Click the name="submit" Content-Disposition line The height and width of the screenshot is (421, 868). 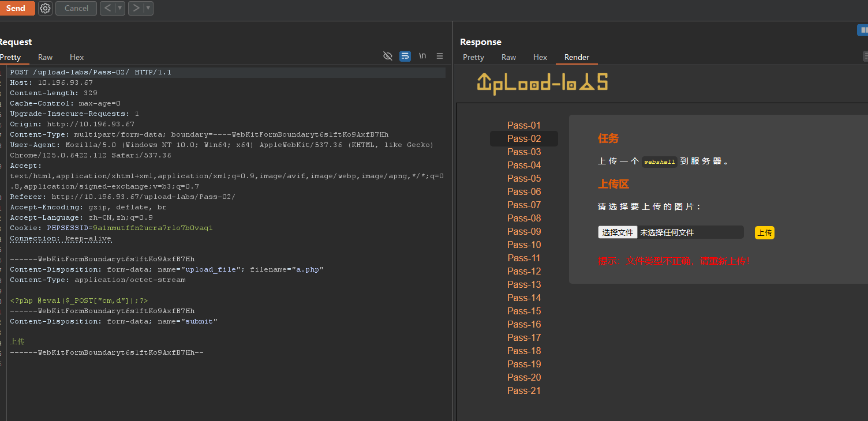(x=114, y=321)
